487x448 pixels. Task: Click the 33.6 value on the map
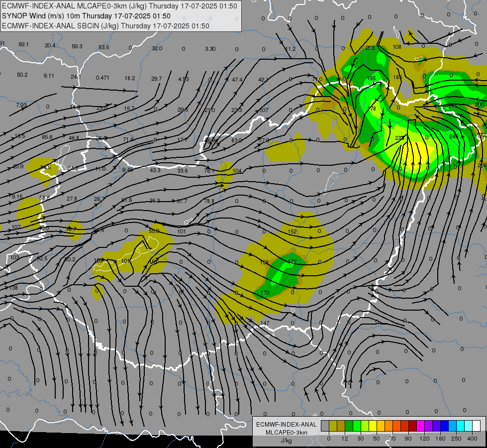pyautogui.click(x=183, y=171)
